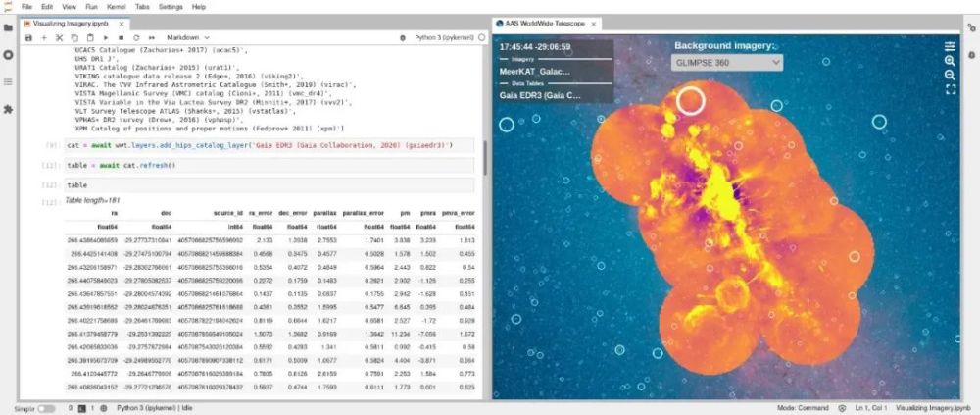Close the Visualizing Imagery.ipynb tab
The image size is (980, 415).
122,24
